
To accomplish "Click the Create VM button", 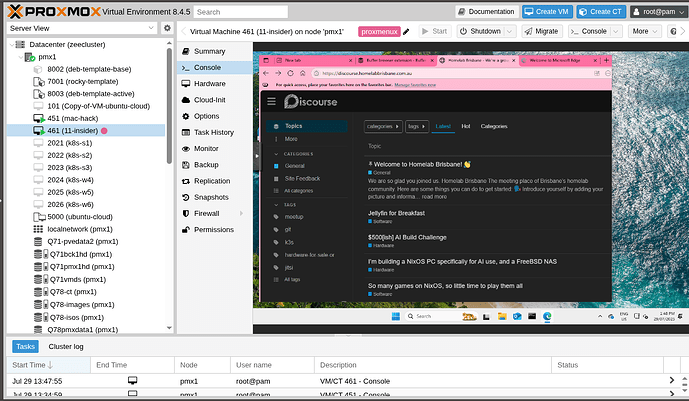I will [x=548, y=12].
